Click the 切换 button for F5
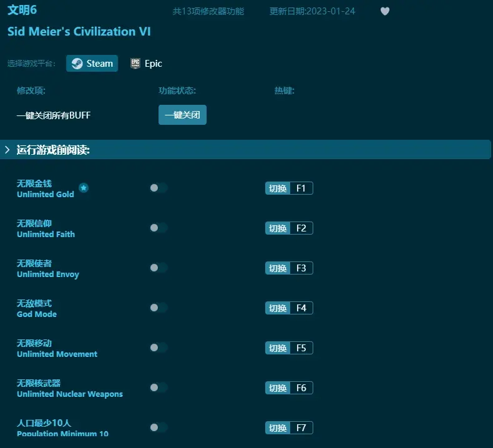Screen dimensions: 493x448 tap(278, 348)
